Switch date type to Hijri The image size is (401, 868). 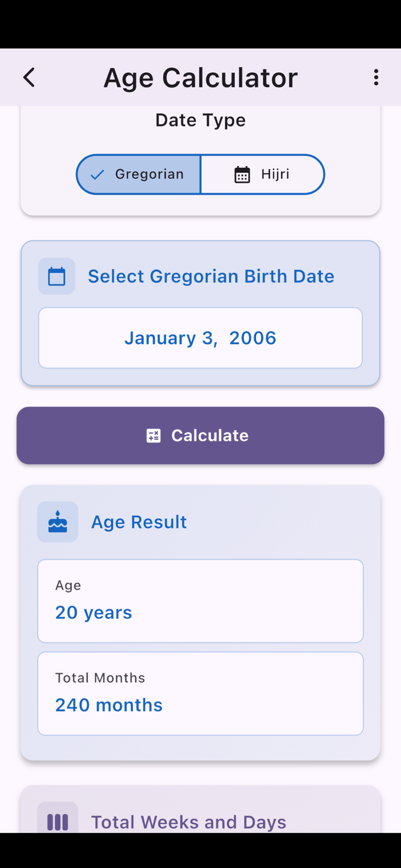click(x=262, y=174)
